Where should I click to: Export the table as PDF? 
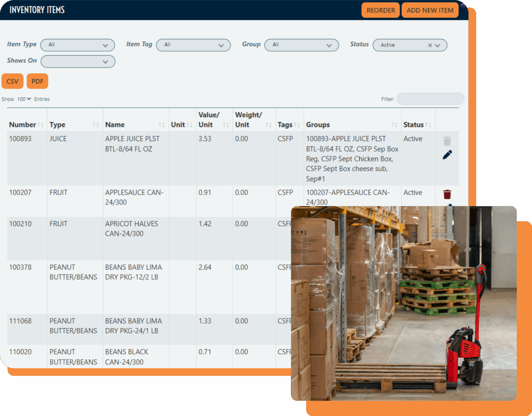tap(37, 81)
